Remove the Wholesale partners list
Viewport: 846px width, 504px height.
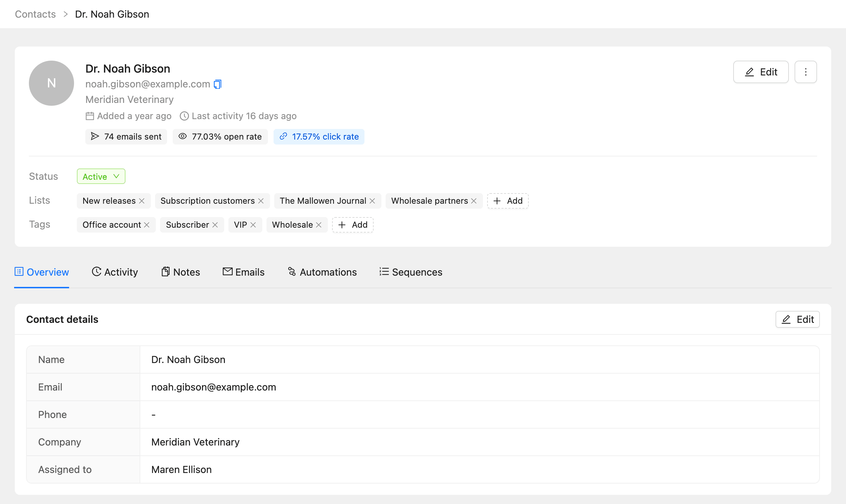[x=474, y=201]
